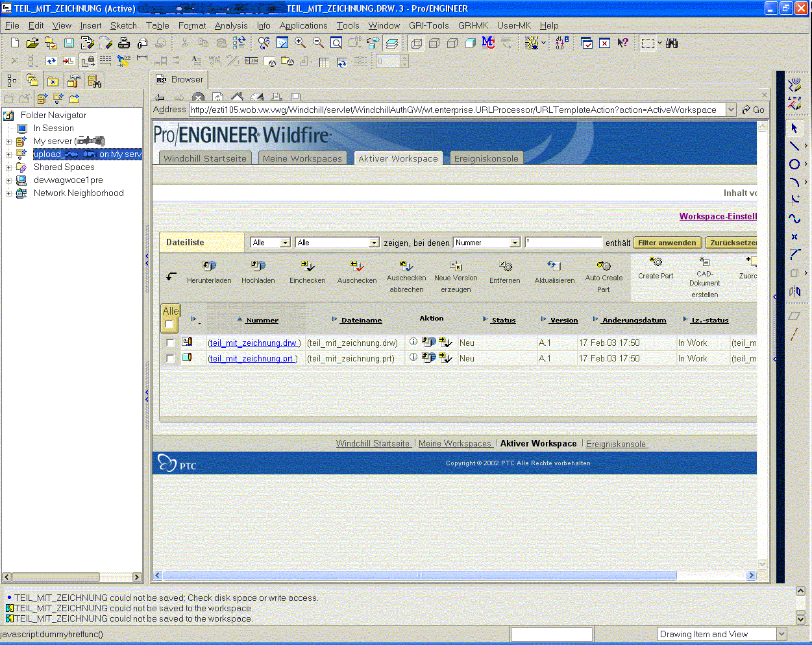This screenshot has width=812, height=645.
Task: Open the Nummer filter dropdown
Action: (515, 243)
